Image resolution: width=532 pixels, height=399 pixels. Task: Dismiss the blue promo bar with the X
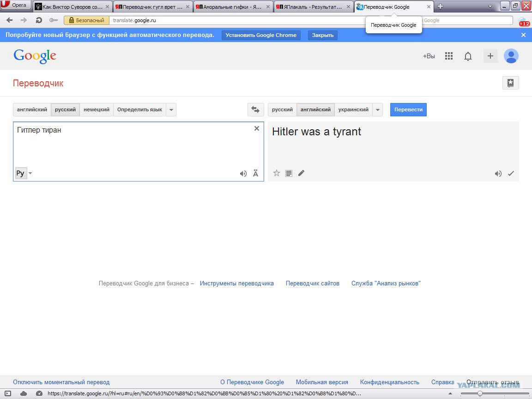(x=523, y=35)
